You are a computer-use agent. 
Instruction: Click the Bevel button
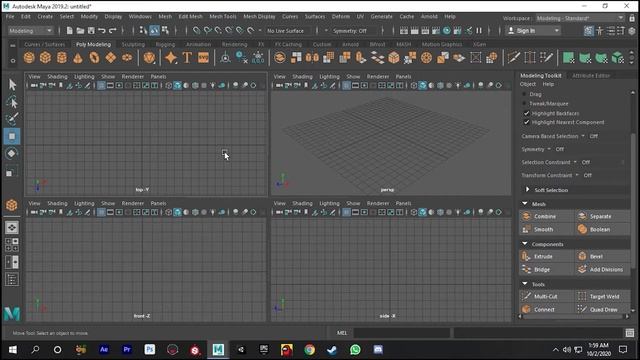click(602, 256)
